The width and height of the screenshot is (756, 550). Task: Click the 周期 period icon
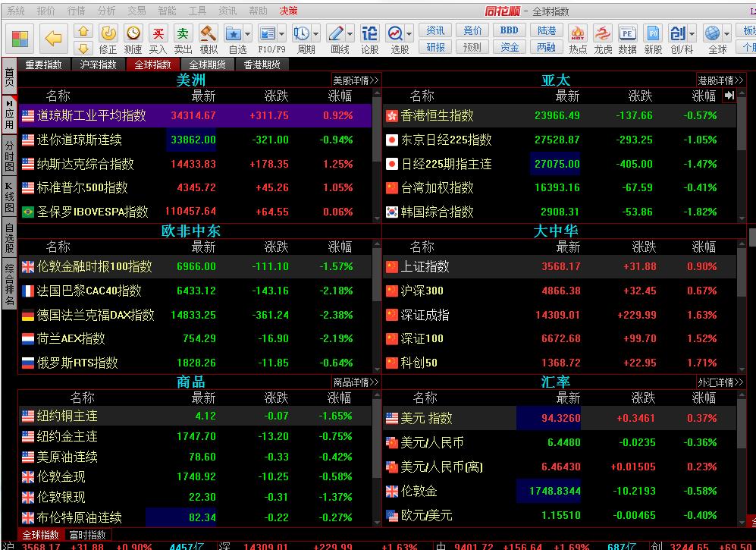302,33
